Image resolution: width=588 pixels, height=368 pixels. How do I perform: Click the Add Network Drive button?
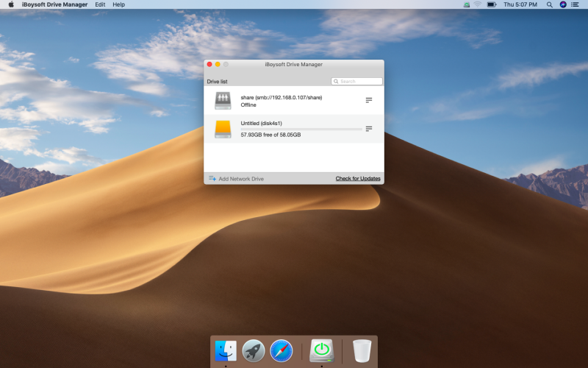tap(240, 179)
